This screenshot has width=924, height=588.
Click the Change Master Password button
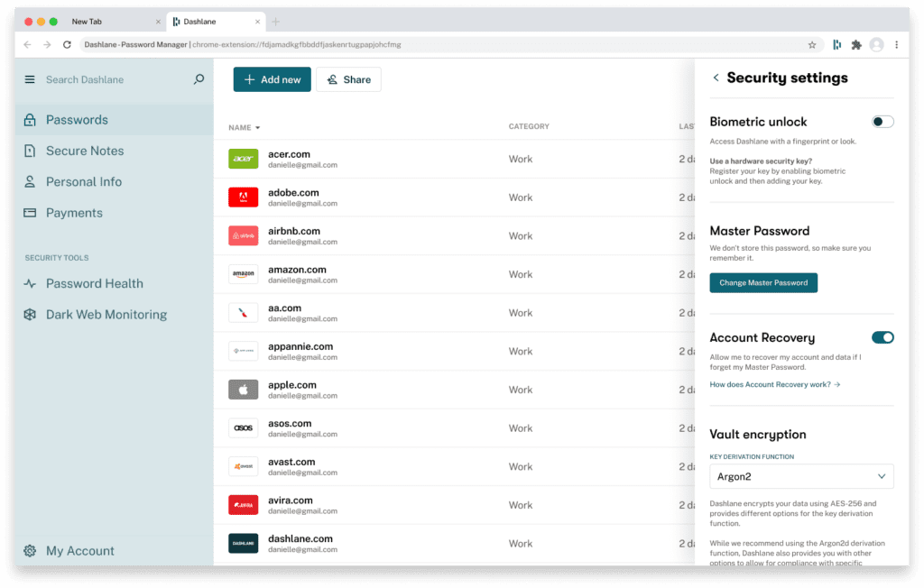tap(763, 283)
